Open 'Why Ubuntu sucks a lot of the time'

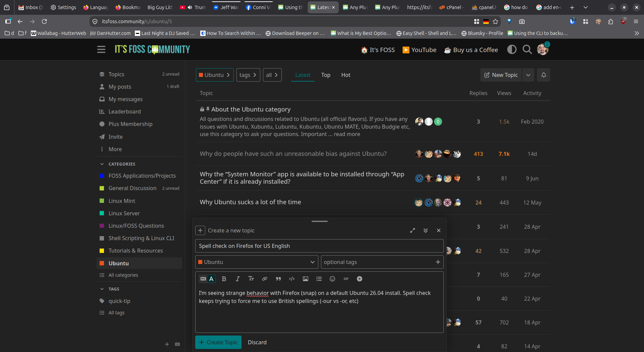250,202
